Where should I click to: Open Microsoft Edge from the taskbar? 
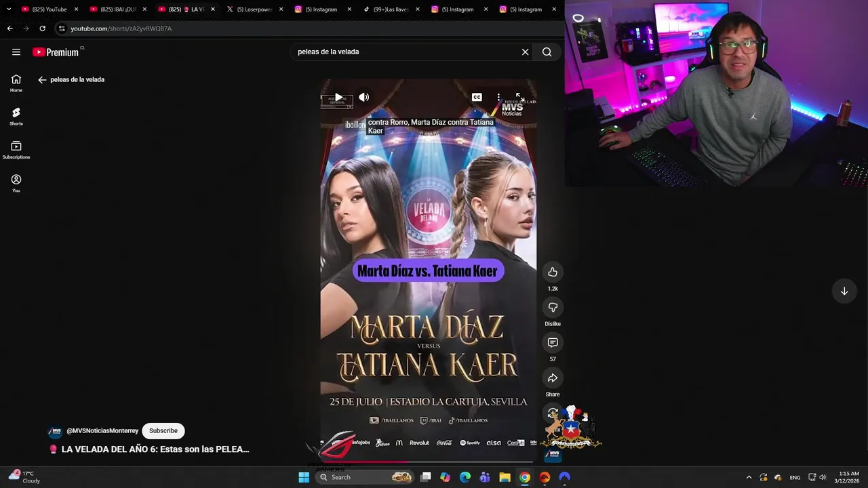465,477
